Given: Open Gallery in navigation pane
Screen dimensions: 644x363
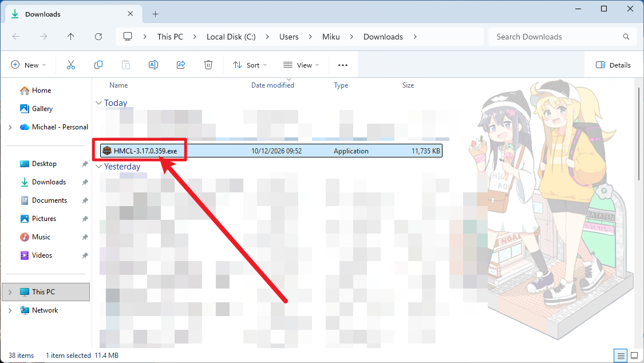Looking at the screenshot, I should (x=42, y=109).
